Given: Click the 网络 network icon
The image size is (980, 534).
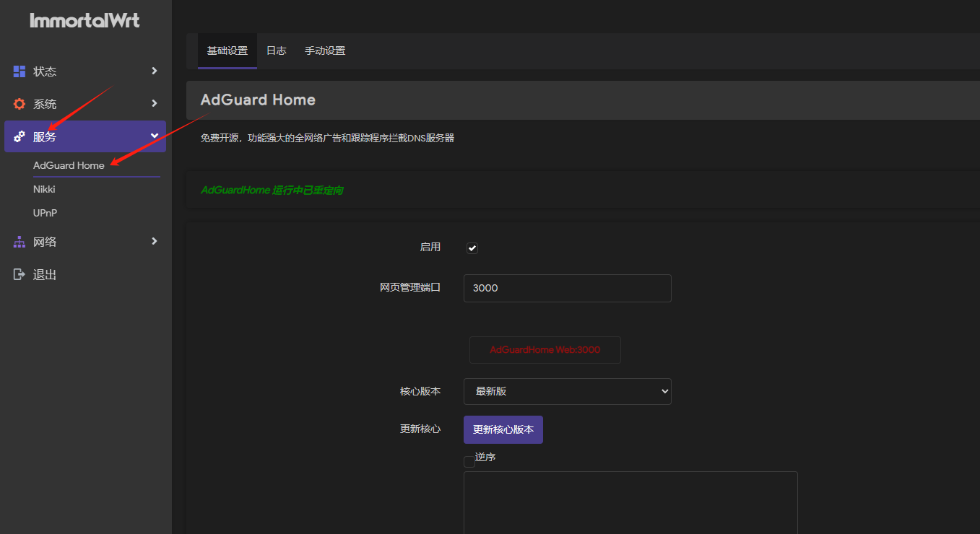Looking at the screenshot, I should tap(19, 242).
